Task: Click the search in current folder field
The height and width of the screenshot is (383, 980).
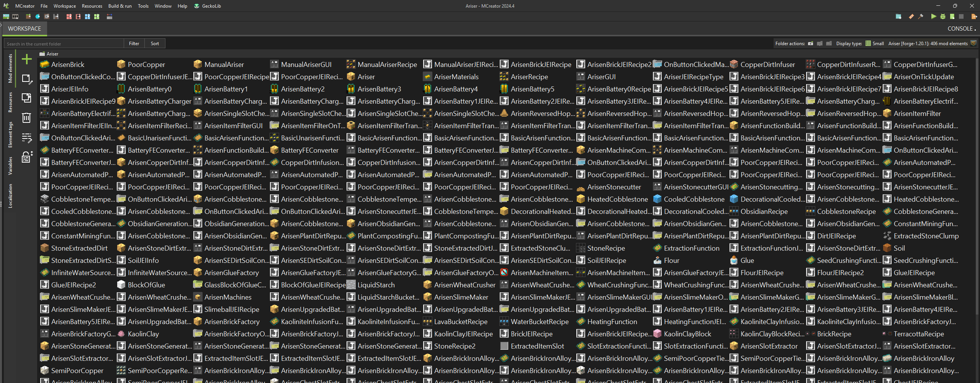Action: [x=64, y=44]
